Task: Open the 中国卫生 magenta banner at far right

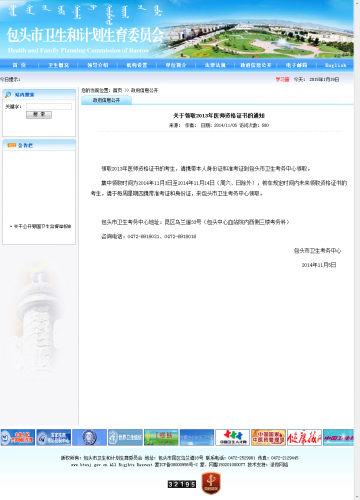Action: tap(338, 437)
